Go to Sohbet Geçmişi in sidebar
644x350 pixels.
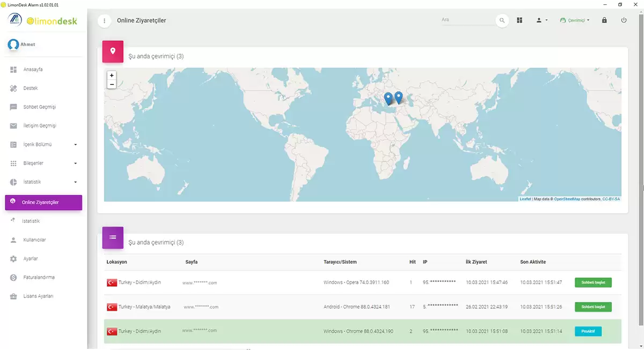tap(39, 107)
